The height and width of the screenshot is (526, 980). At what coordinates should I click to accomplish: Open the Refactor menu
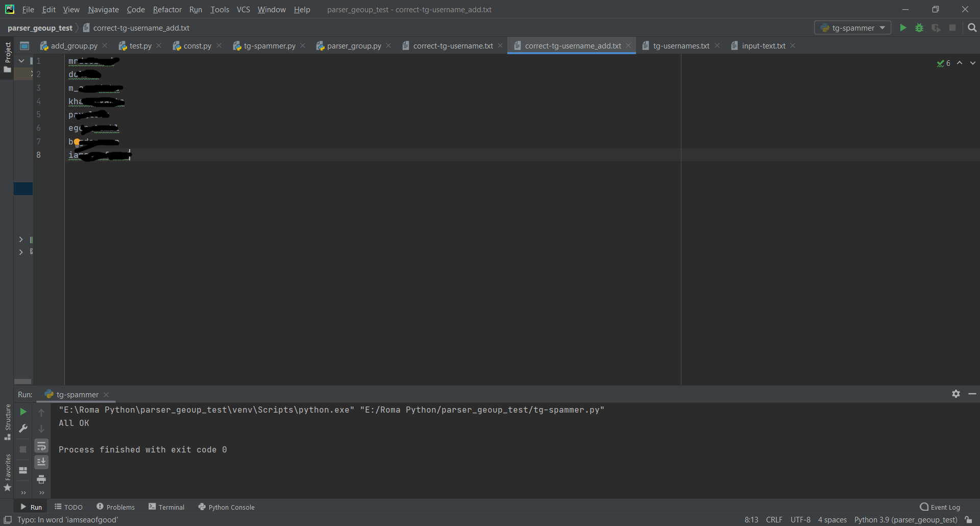167,9
